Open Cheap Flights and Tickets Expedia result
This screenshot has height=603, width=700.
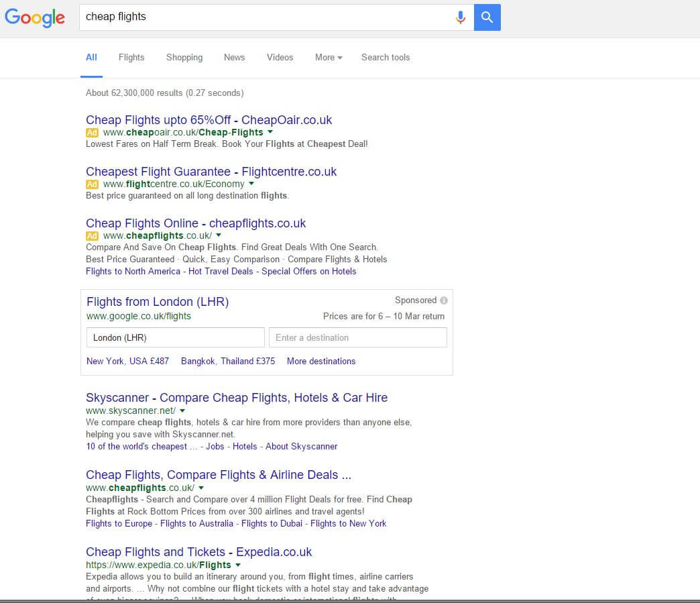(x=198, y=552)
